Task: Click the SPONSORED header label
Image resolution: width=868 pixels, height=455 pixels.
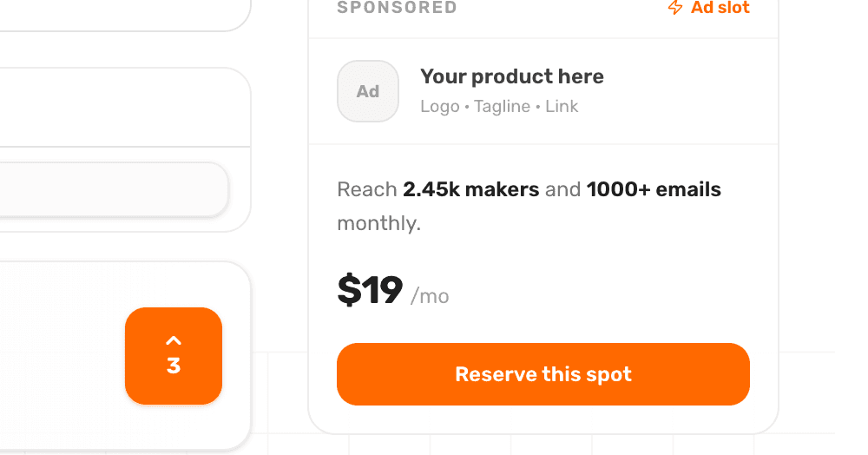Action: coord(397,8)
